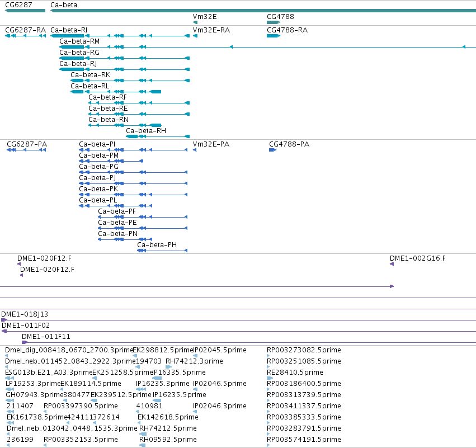Click transcript Ca-beta-RG label
The width and height of the screenshot is (476, 448).
79,52
